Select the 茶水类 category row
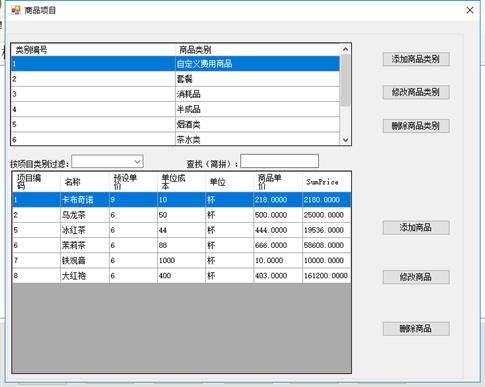The height and width of the screenshot is (387, 485). tap(176, 139)
